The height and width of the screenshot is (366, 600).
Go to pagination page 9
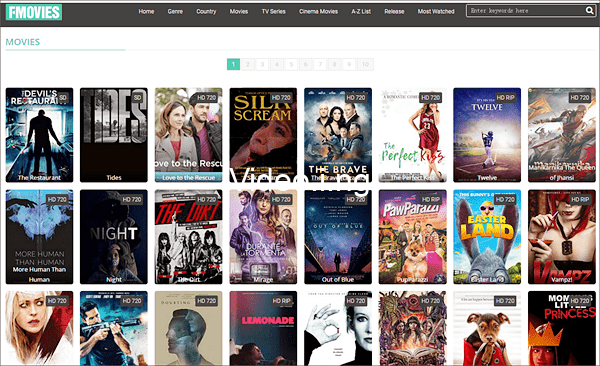pos(349,64)
